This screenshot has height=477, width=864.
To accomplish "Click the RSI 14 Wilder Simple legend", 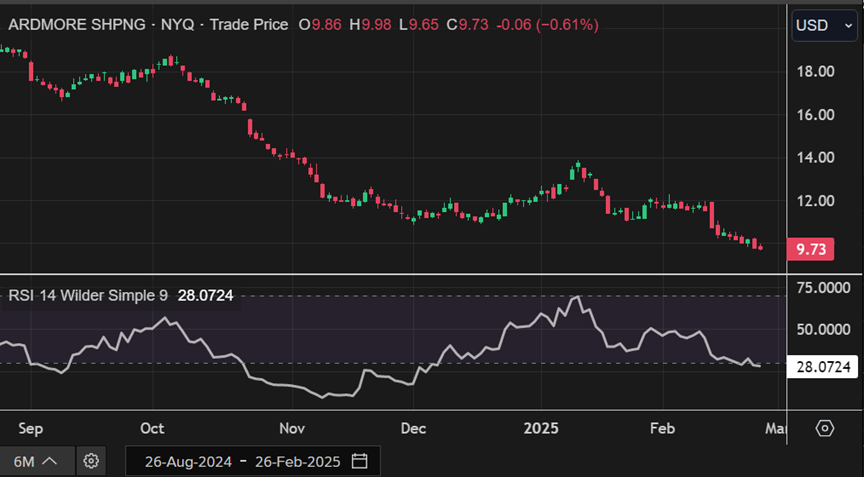I will [x=88, y=295].
